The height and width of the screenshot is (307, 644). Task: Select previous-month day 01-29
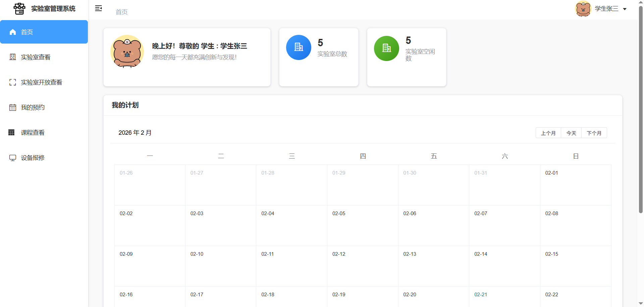[363, 185]
